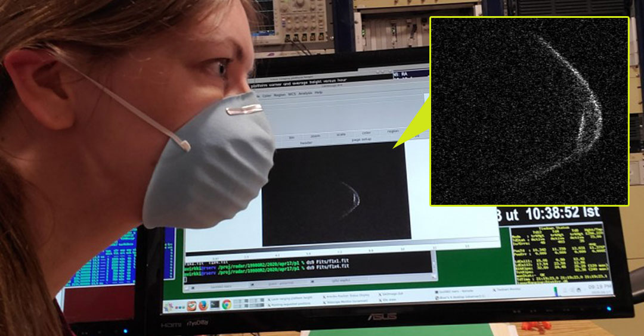The width and height of the screenshot is (644, 336).
Task: Click the 'SAOImage ds9' taskbar window entry
Action: (x=391, y=294)
